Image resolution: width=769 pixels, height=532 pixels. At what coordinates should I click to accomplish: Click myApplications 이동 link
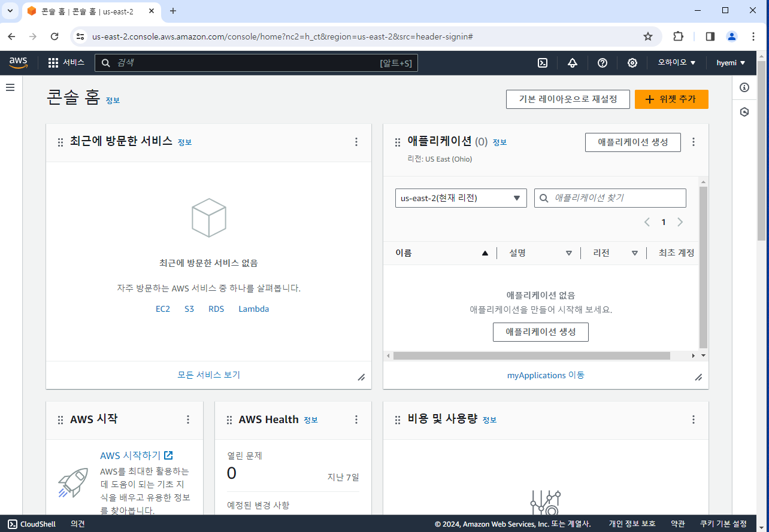pos(546,375)
